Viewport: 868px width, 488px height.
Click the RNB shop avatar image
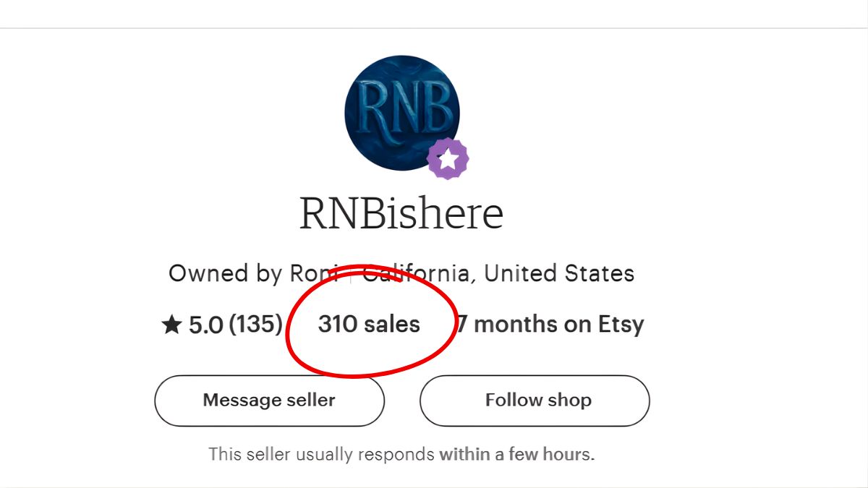point(401,112)
